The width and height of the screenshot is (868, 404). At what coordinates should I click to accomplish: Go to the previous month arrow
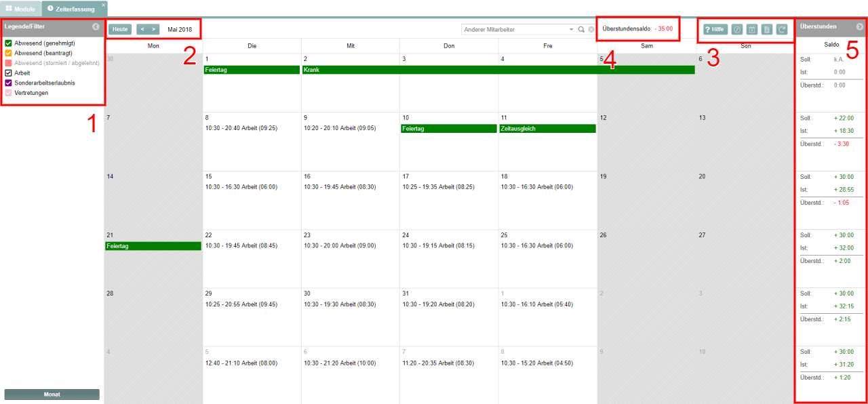[142, 29]
